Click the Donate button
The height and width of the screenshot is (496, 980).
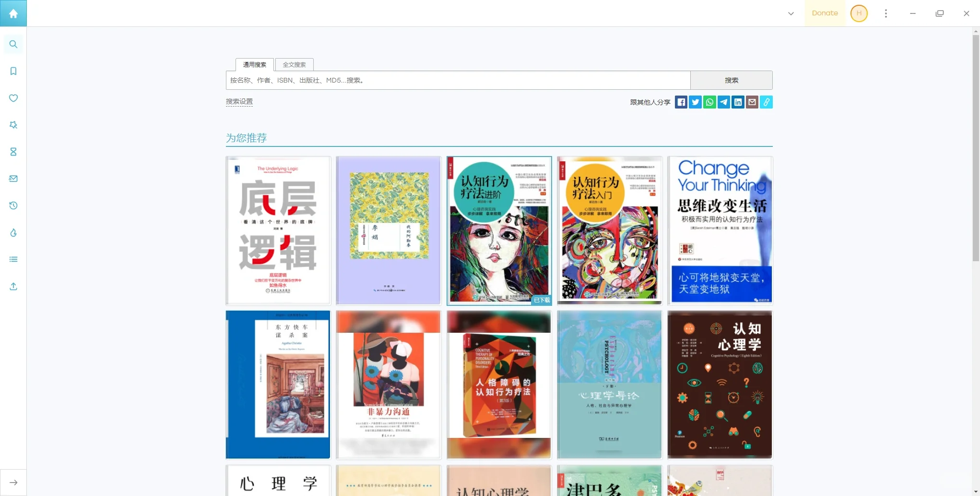[x=825, y=13]
